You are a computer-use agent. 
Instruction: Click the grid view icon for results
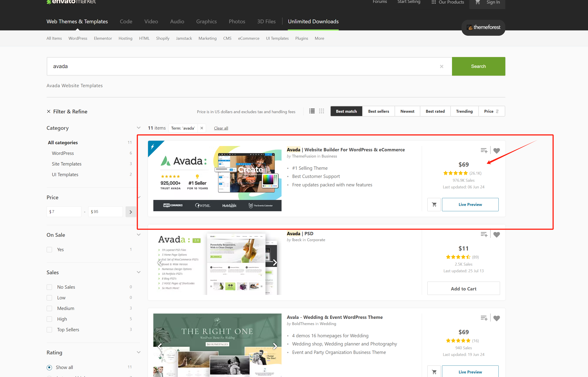coord(321,111)
